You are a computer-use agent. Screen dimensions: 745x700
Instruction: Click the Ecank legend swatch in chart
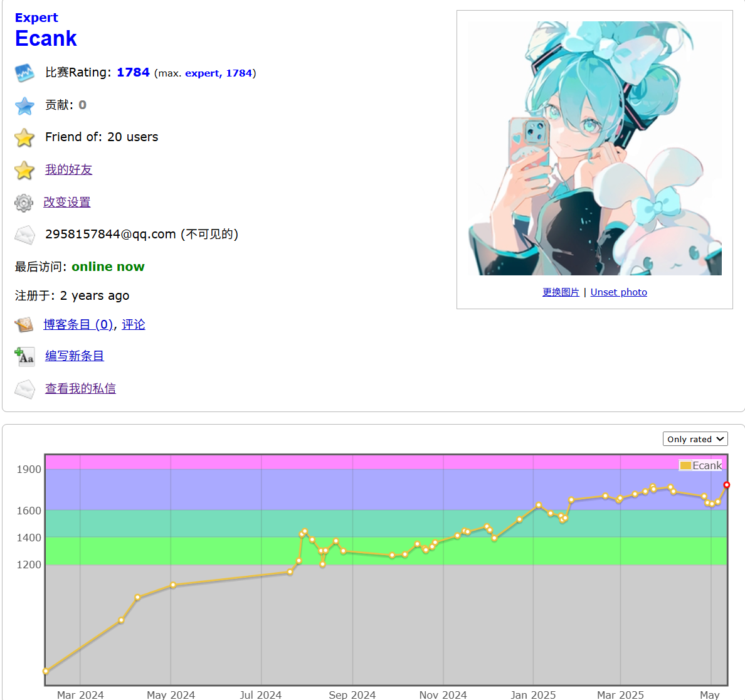(x=685, y=465)
